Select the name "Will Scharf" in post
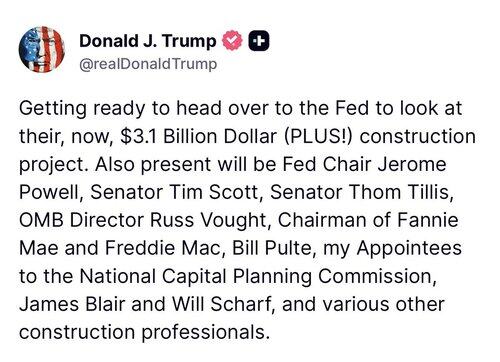The height and width of the screenshot is (362, 500). (x=221, y=304)
